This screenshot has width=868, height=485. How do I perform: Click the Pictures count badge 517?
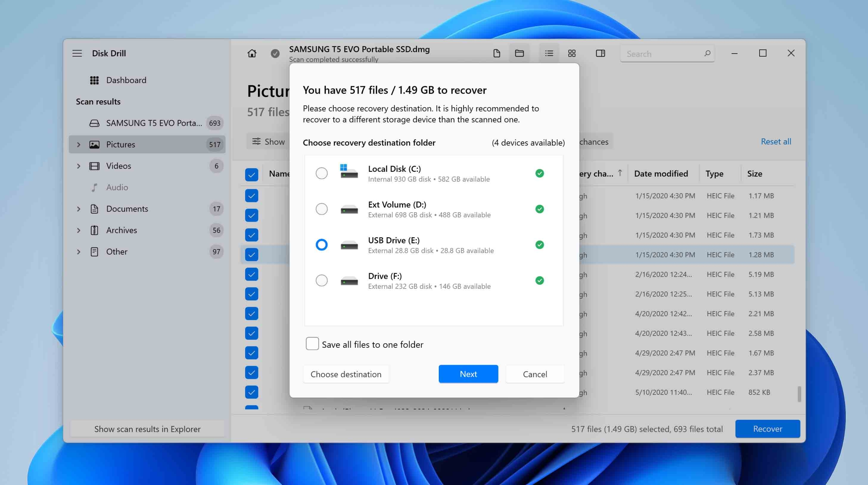[215, 144]
